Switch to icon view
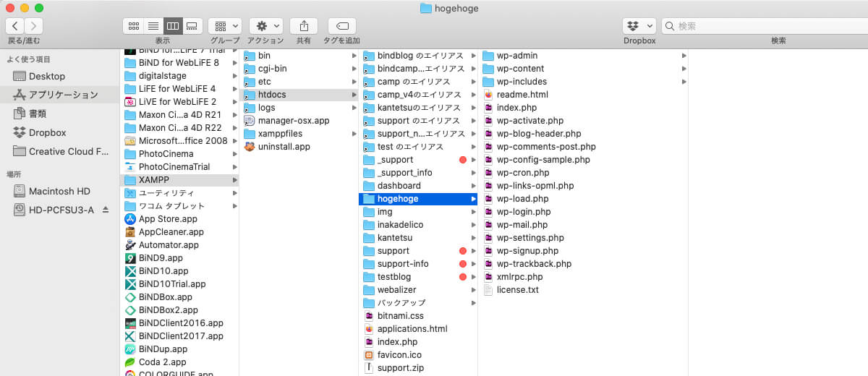The width and height of the screenshot is (868, 376). click(x=134, y=26)
